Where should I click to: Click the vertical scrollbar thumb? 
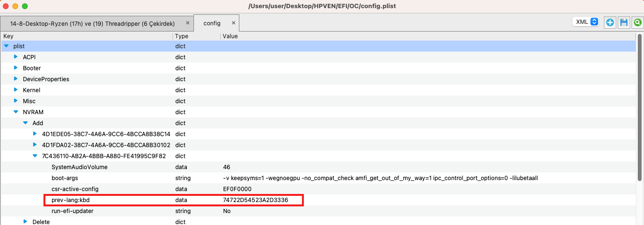pyautogui.click(x=640, y=107)
